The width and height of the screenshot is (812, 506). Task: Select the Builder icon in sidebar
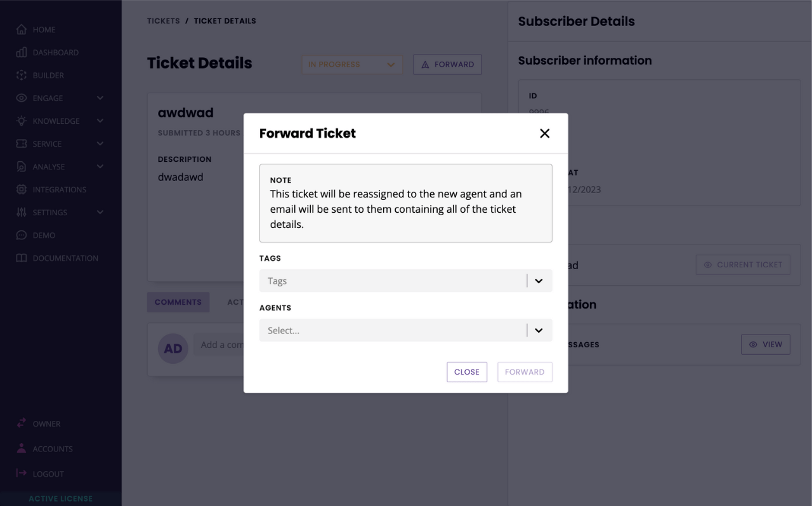pos(22,75)
